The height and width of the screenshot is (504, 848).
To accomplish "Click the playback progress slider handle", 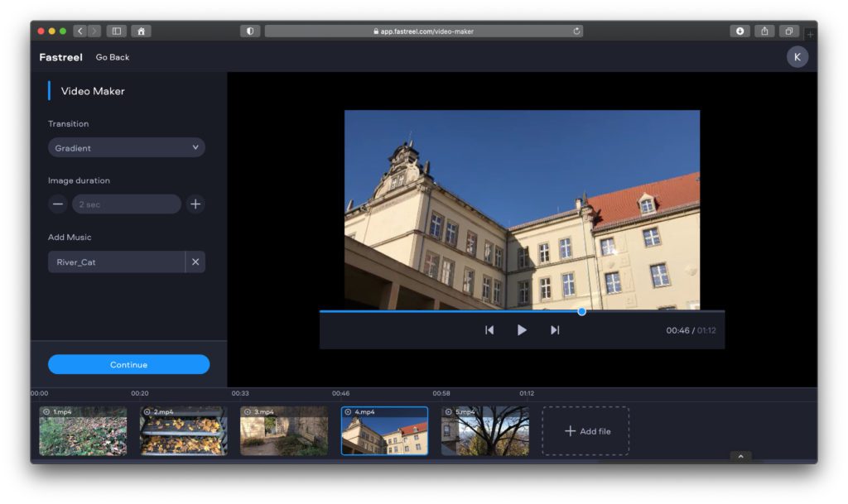I will coord(581,311).
